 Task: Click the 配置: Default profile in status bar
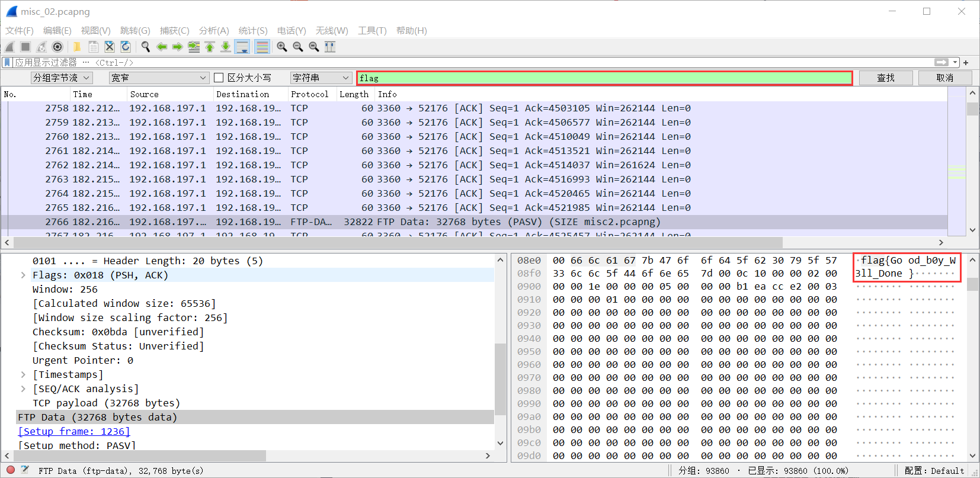tap(934, 470)
